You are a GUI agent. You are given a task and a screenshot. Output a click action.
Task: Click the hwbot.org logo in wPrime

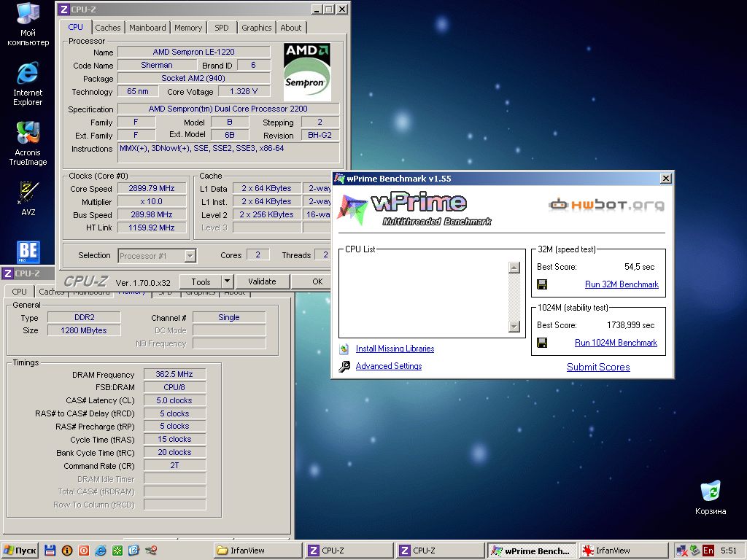pos(606,205)
